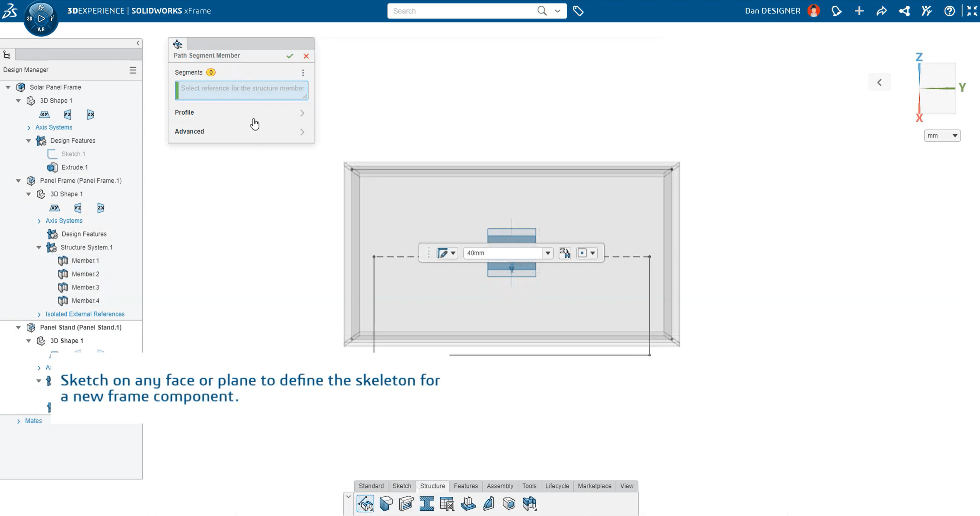Switch to the Sketch tab
980x516 pixels.
pyautogui.click(x=402, y=486)
